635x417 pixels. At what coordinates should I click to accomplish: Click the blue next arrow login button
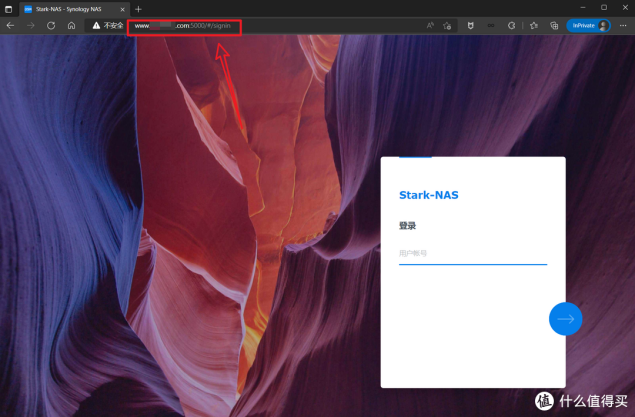[565, 319]
